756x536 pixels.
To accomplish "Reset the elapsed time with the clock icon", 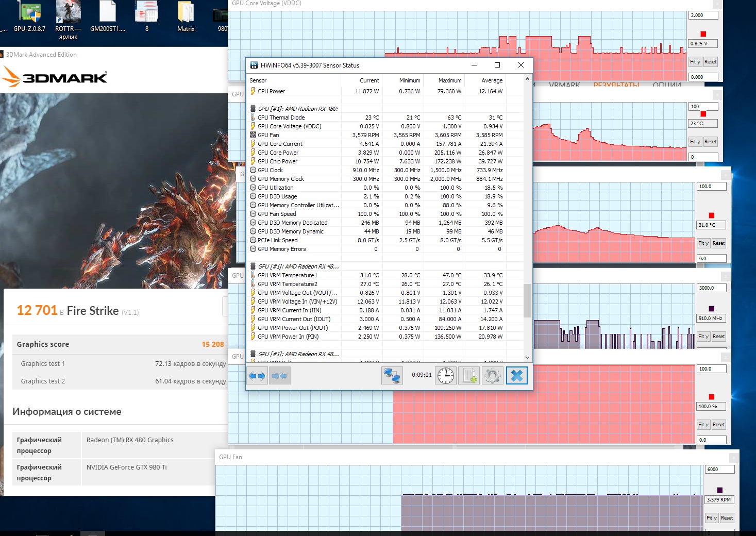I will 446,376.
